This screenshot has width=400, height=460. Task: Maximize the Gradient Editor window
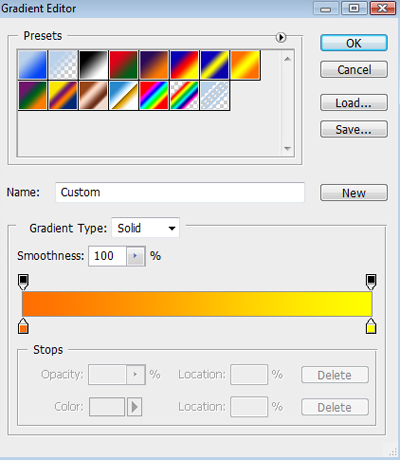tap(354, 8)
